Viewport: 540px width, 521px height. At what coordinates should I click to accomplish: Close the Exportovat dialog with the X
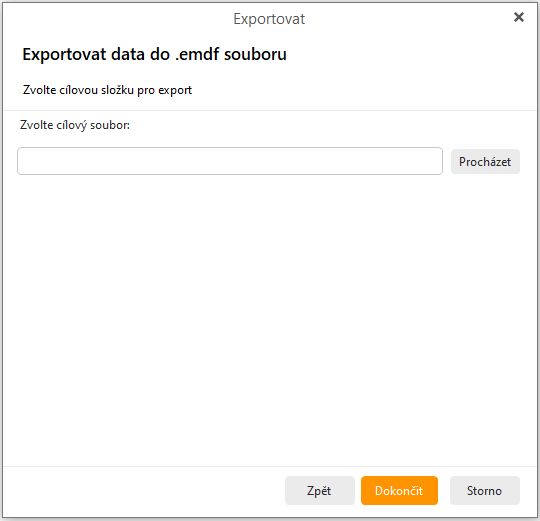coord(519,17)
